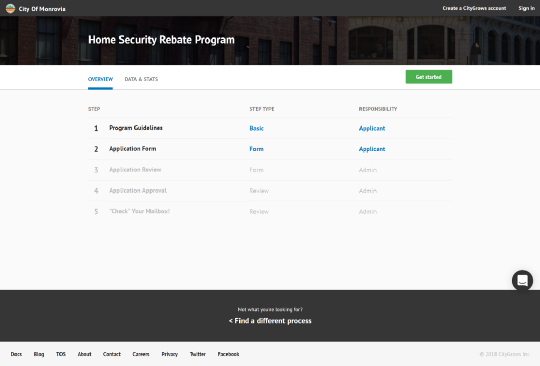Click Applicant in Application Form row
Image resolution: width=540 pixels, height=366 pixels.
point(372,149)
